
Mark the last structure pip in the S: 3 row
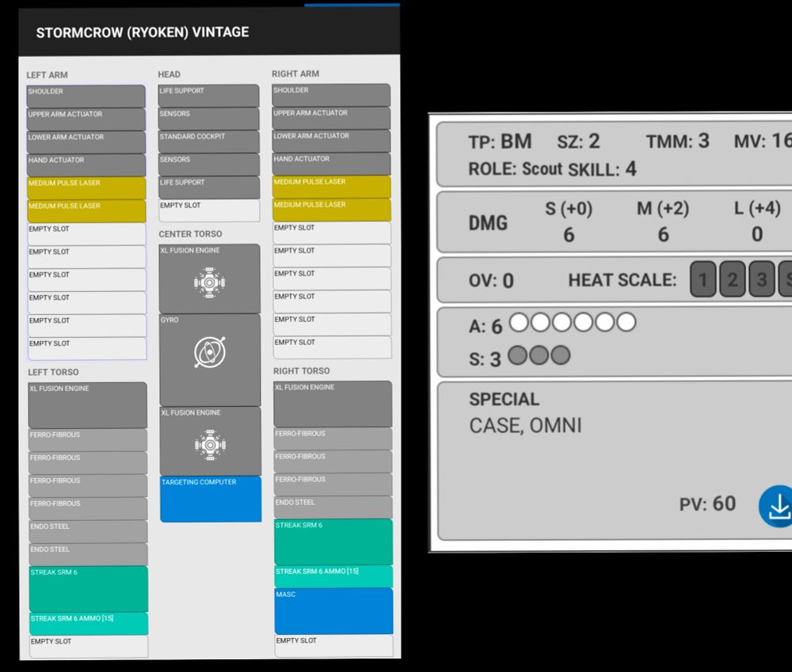pos(561,355)
